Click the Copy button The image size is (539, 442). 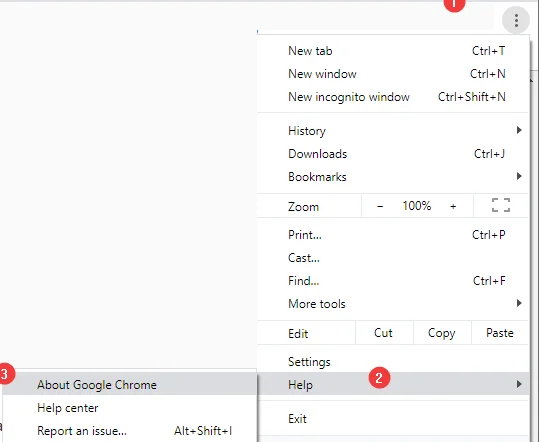pos(442,333)
